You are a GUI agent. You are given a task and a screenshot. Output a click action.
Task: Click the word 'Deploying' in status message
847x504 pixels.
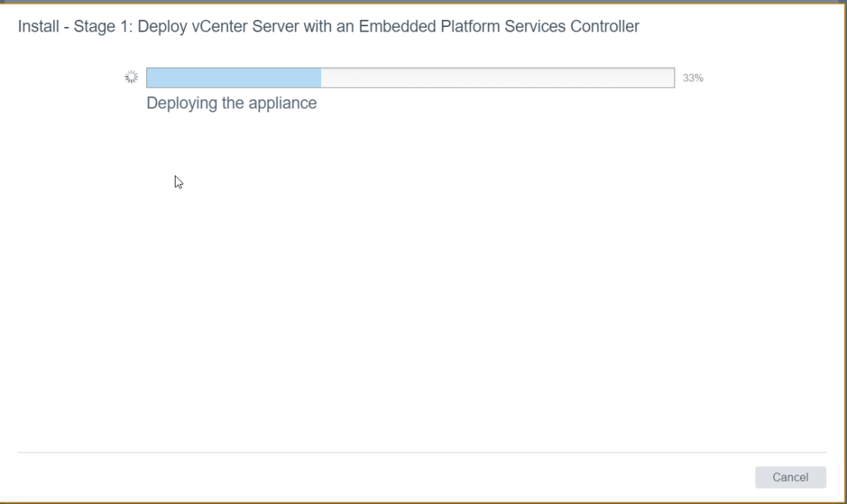182,103
